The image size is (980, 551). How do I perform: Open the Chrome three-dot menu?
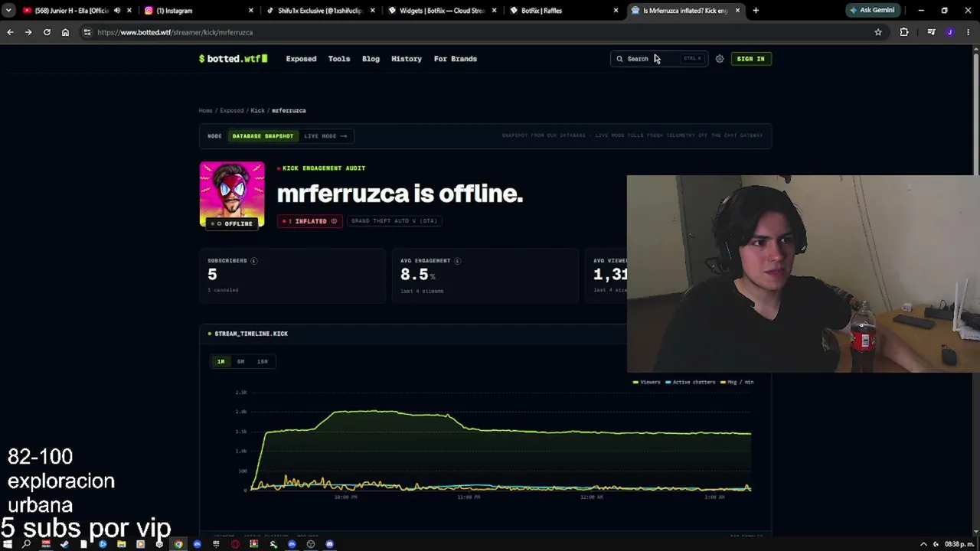pos(969,32)
